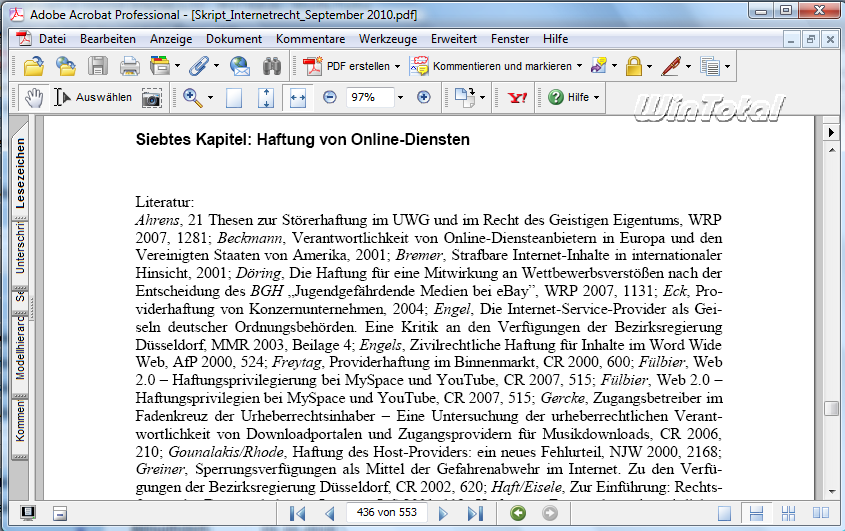845x531 pixels.
Task: Open the zoom percentage dropdown arrow
Action: click(x=400, y=98)
